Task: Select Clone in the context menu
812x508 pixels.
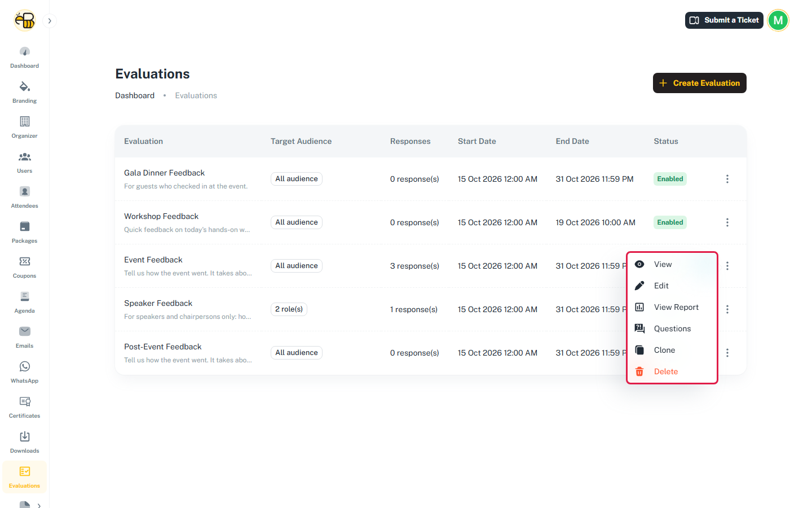Action: coord(672,350)
